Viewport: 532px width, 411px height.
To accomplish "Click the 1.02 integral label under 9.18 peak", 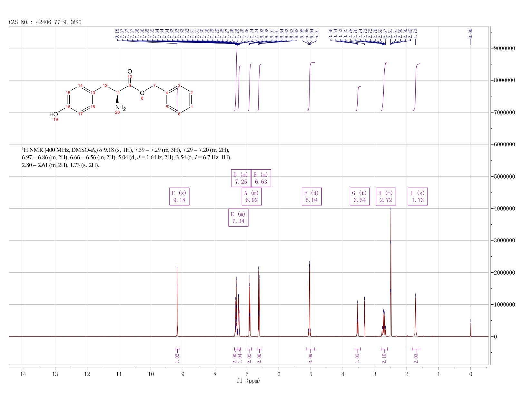I will pos(177,358).
